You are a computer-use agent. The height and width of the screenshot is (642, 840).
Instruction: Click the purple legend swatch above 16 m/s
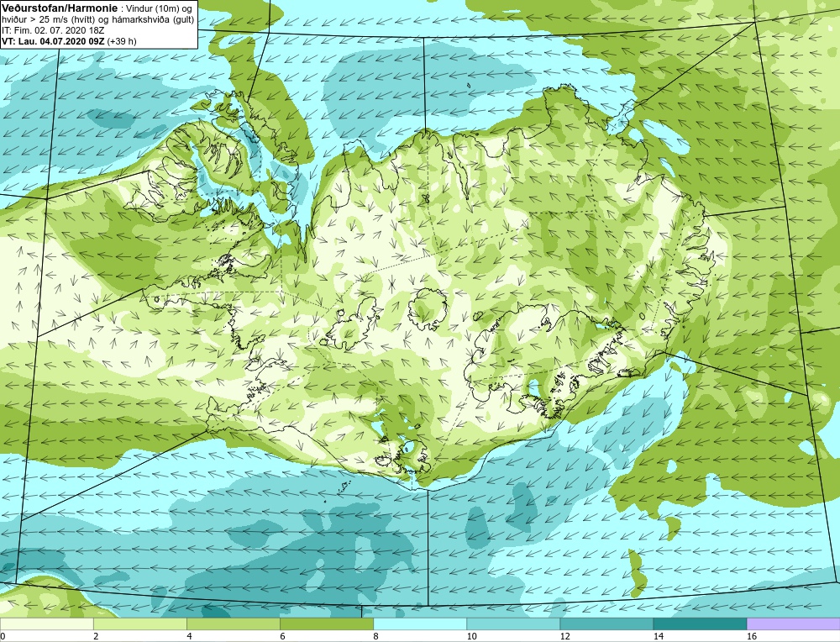(793, 624)
